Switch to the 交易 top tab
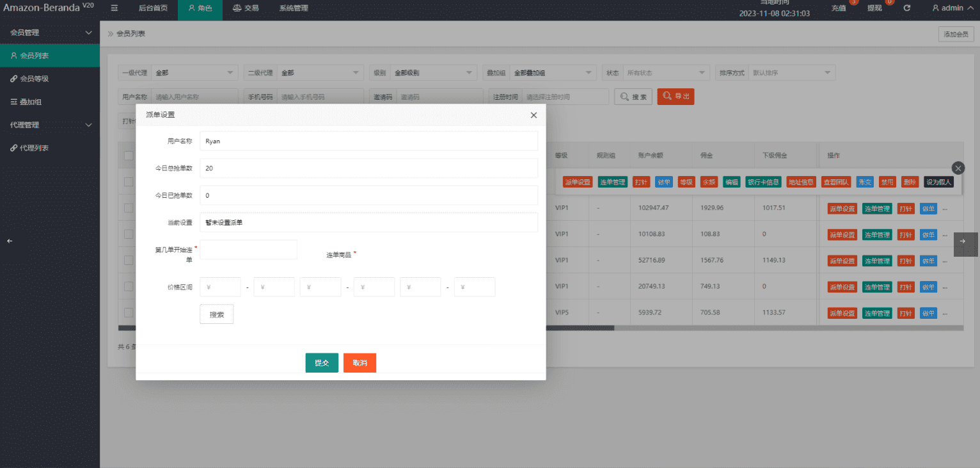 point(246,8)
